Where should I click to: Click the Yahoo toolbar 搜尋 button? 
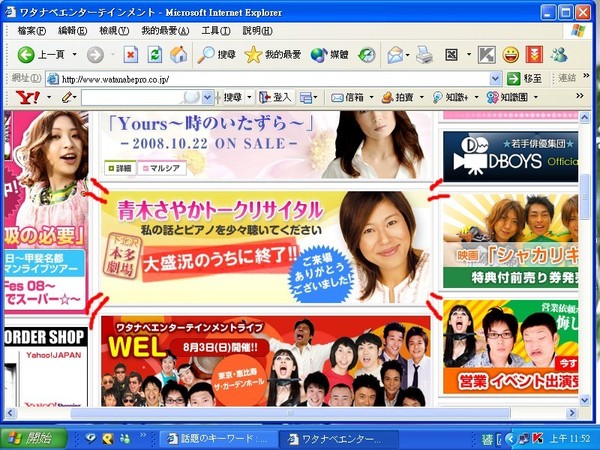233,98
